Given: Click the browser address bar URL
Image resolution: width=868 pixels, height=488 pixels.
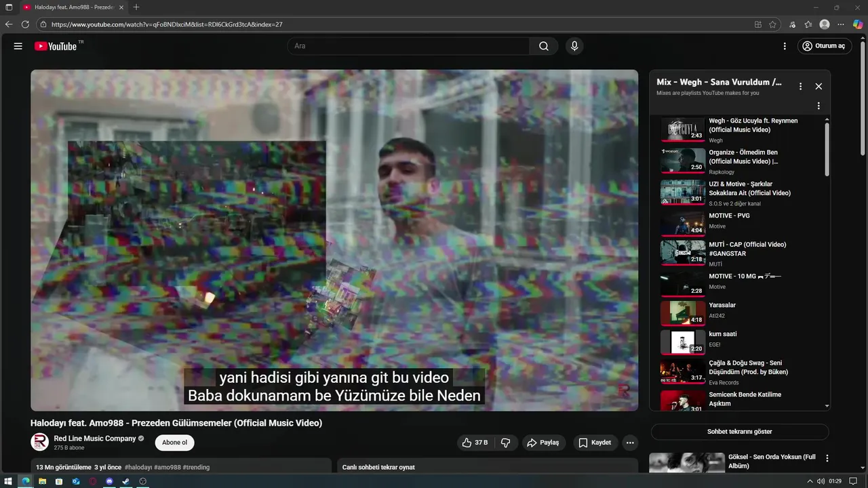Looking at the screenshot, I should tap(167, 24).
